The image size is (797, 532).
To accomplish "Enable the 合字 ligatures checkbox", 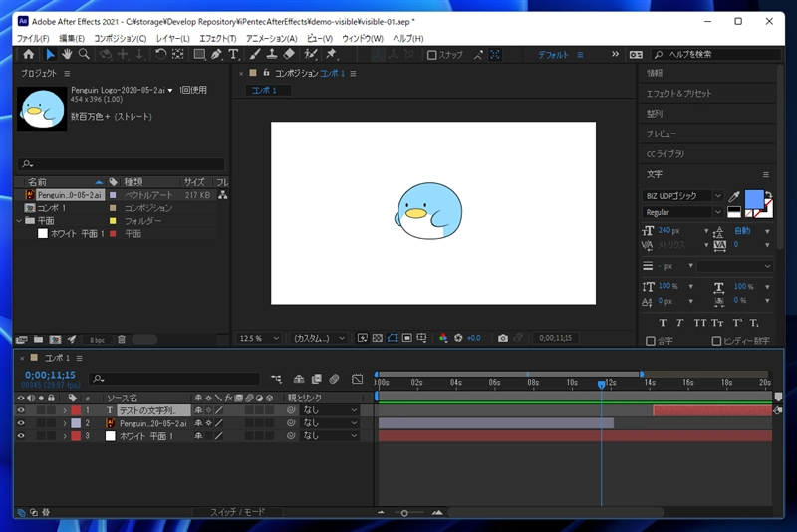I will (651, 341).
